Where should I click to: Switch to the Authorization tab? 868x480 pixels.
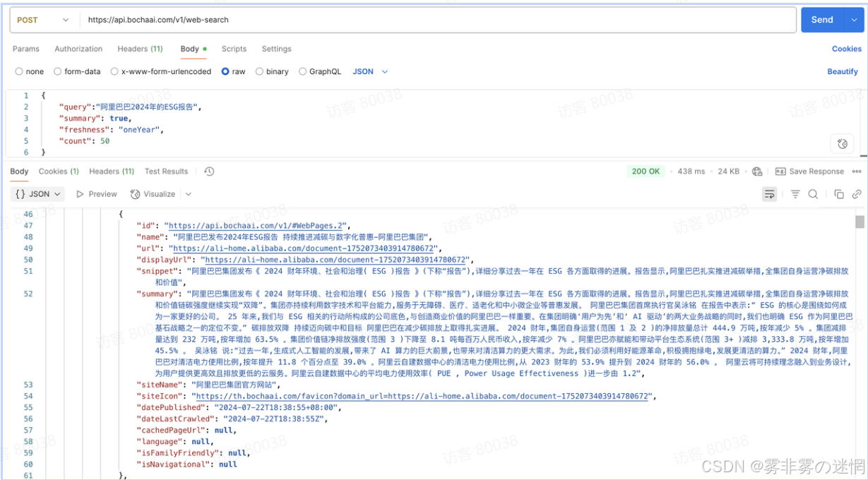[x=78, y=49]
